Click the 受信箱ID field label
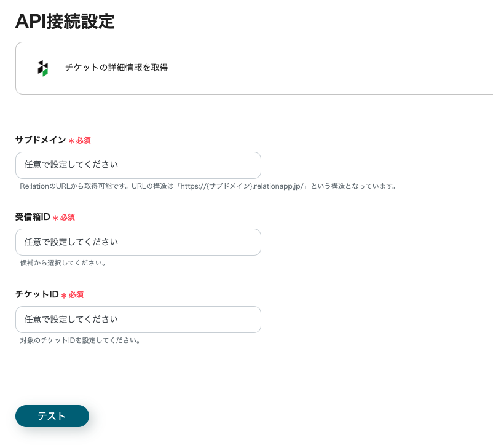 pyautogui.click(x=33, y=217)
